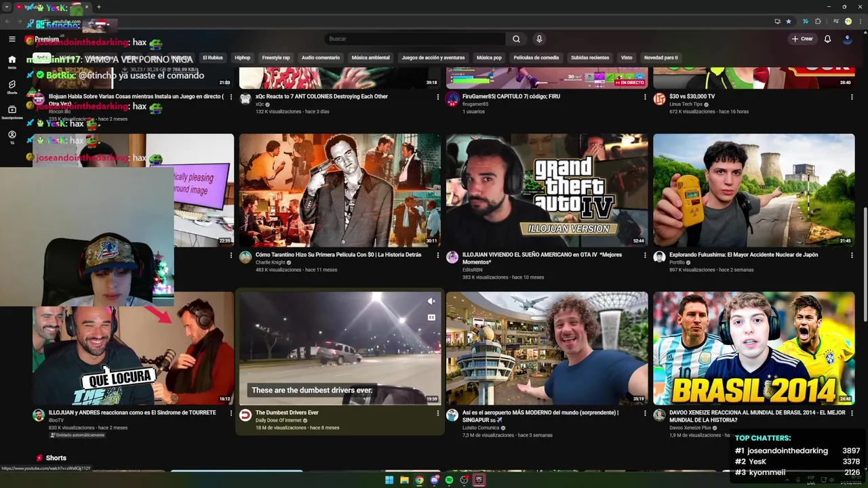Open the translate extension icon in Chrome toolbar

point(805,21)
